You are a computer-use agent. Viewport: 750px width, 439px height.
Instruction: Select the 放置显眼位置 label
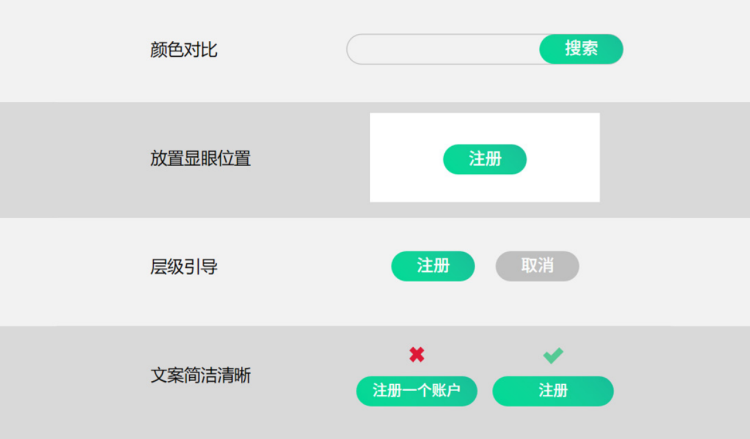click(200, 158)
